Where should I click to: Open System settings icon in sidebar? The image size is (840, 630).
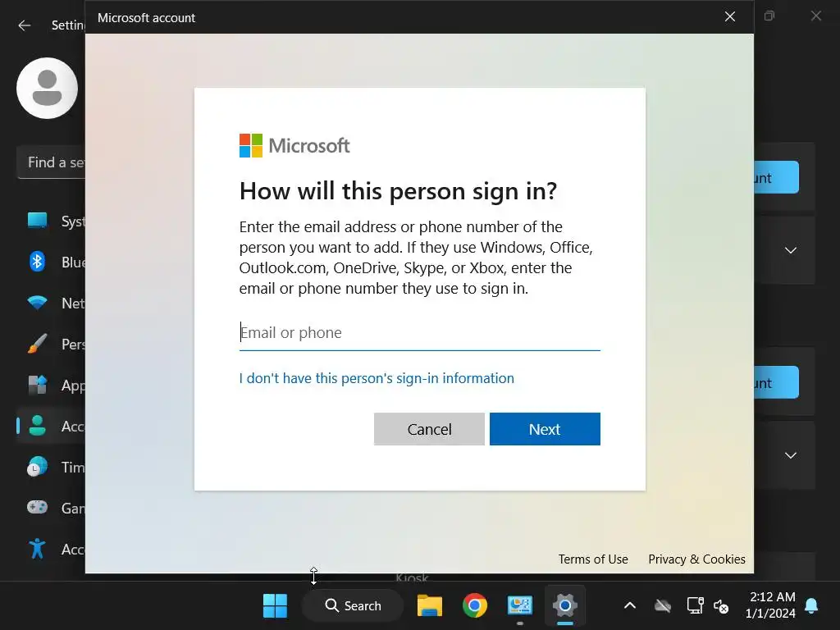pyautogui.click(x=37, y=221)
